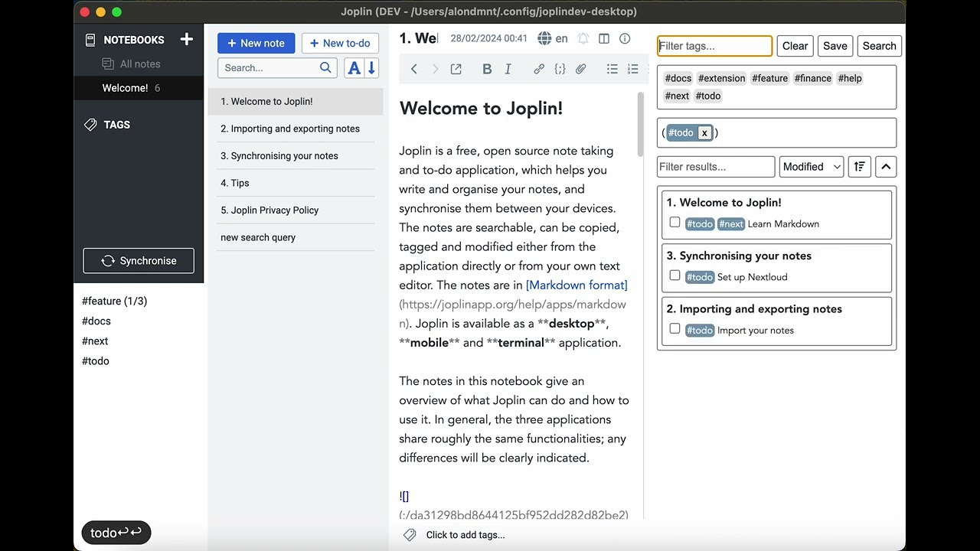Click the #next chip on Learn Markdown result
Image resolution: width=980 pixels, height=551 pixels.
pos(731,224)
